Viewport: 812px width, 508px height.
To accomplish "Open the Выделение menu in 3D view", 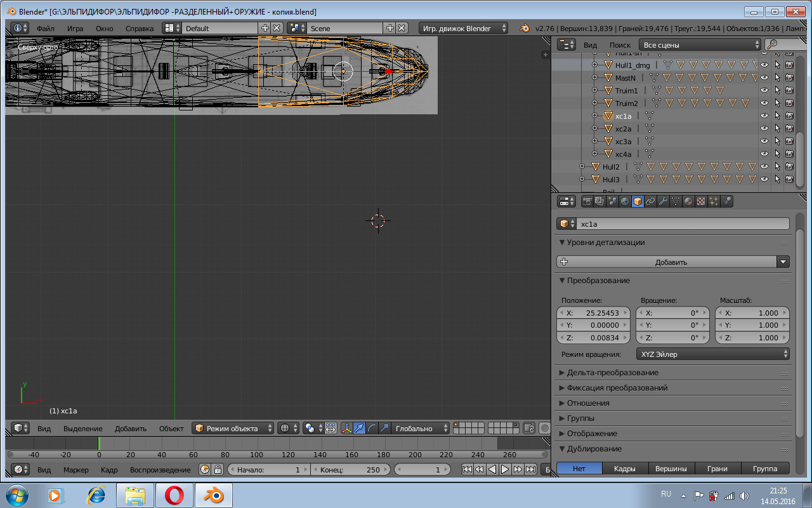I will (82, 429).
